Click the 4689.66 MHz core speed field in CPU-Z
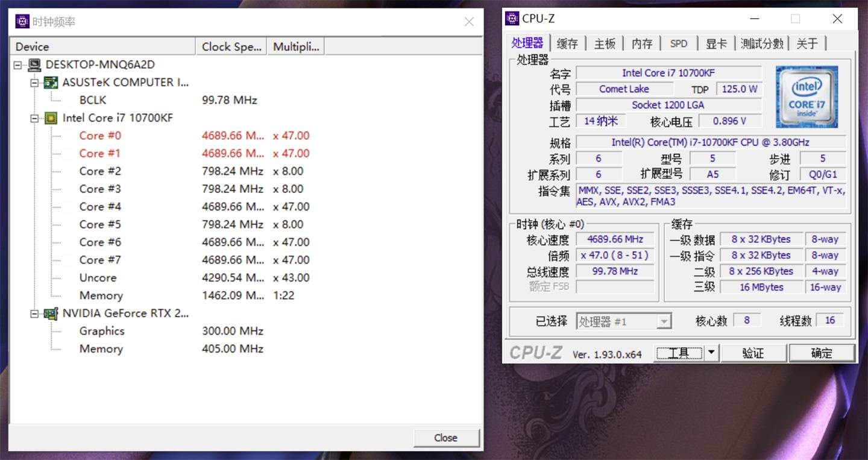868x460 pixels. tap(615, 239)
